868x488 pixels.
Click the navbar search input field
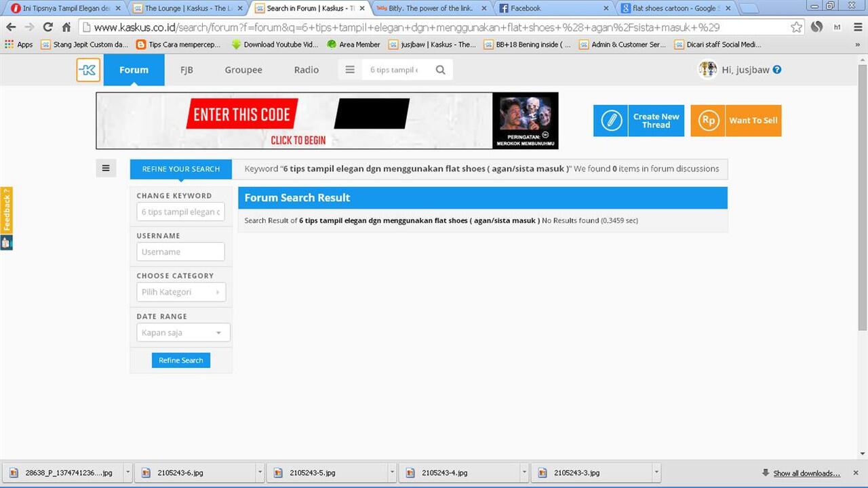pyautogui.click(x=395, y=70)
